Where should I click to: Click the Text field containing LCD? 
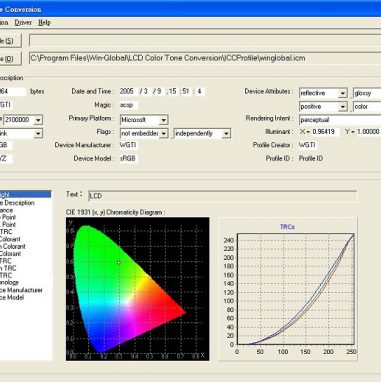222,196
